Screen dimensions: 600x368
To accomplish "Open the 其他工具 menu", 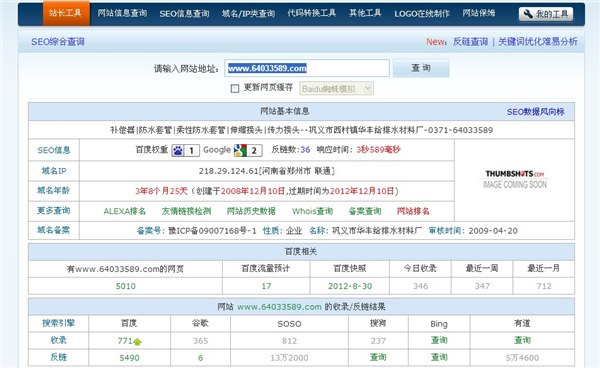I will (x=365, y=13).
